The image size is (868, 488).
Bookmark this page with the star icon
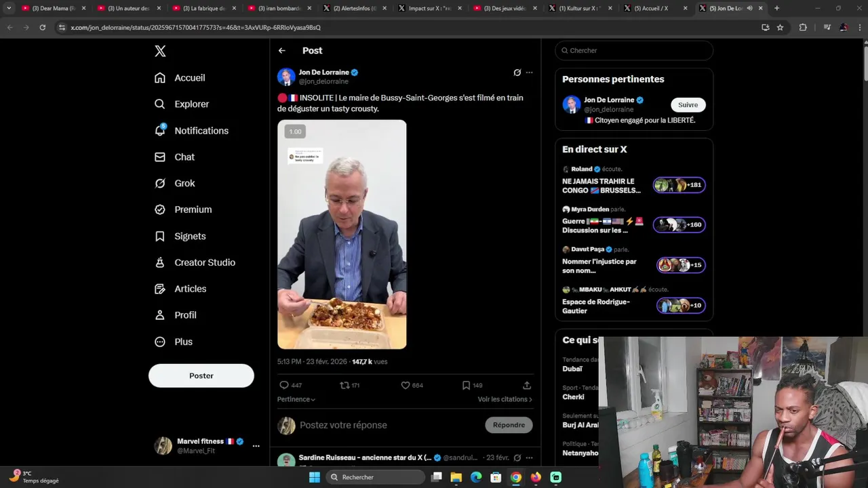pyautogui.click(x=780, y=28)
